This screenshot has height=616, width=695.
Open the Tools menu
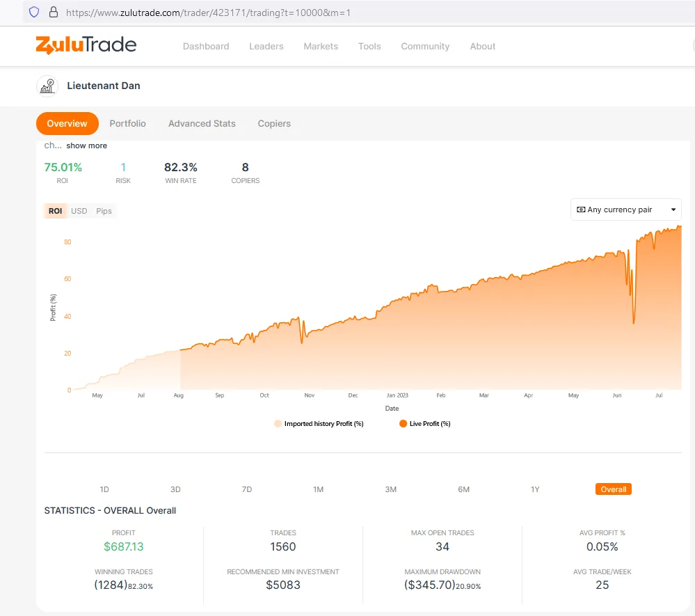pyautogui.click(x=369, y=46)
